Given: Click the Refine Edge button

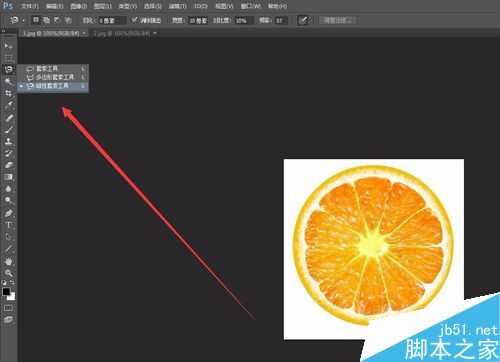Looking at the screenshot, I should pos(337,20).
